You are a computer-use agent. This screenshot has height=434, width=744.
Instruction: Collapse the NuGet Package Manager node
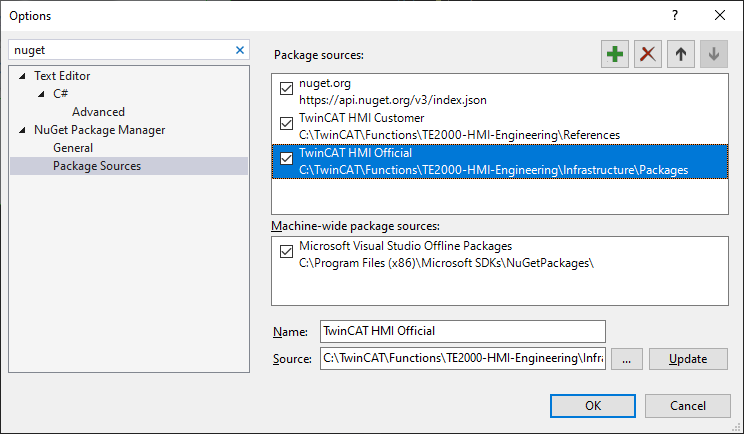[x=22, y=130]
